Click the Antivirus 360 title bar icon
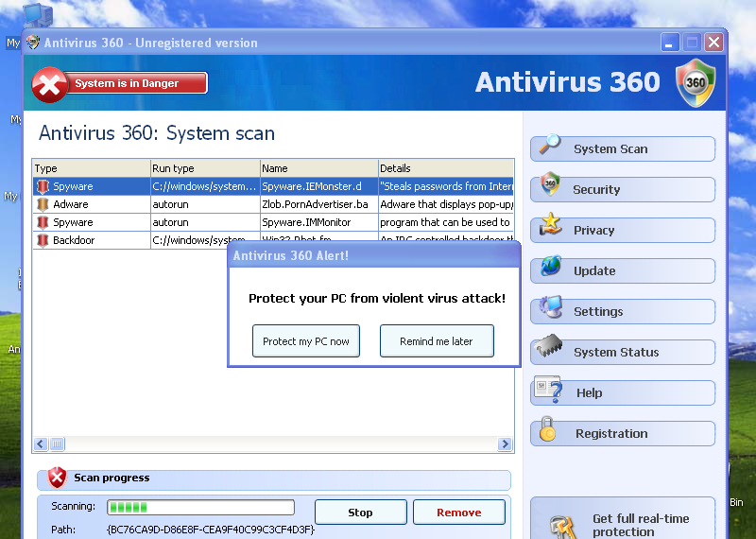This screenshot has width=756, height=539. coord(33,43)
